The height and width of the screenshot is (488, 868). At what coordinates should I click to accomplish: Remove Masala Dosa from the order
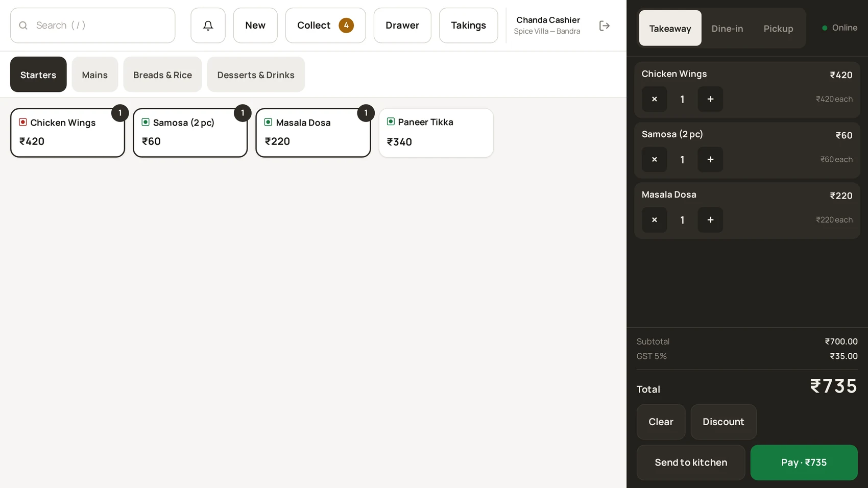655,220
